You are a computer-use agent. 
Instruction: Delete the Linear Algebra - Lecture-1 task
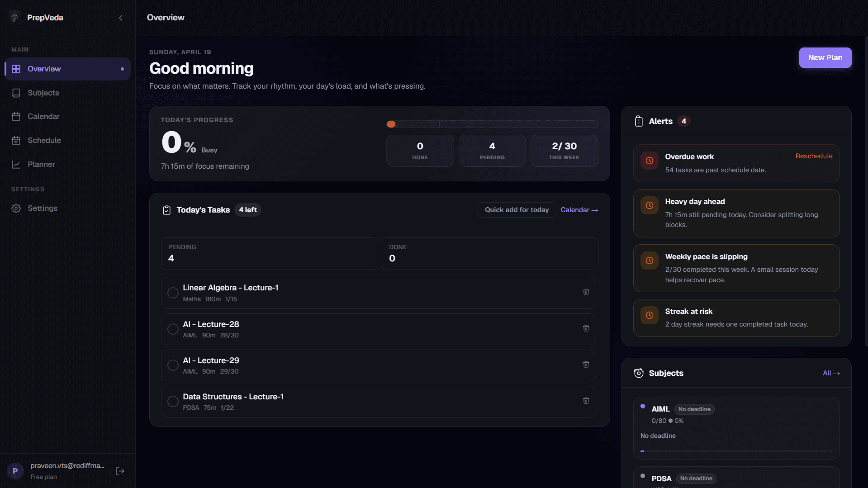[x=586, y=292]
